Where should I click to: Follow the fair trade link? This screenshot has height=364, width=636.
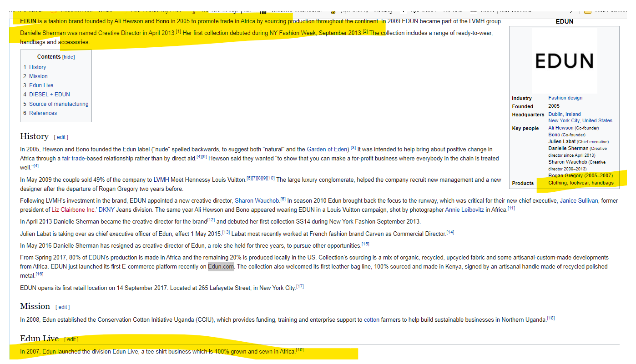(x=74, y=159)
